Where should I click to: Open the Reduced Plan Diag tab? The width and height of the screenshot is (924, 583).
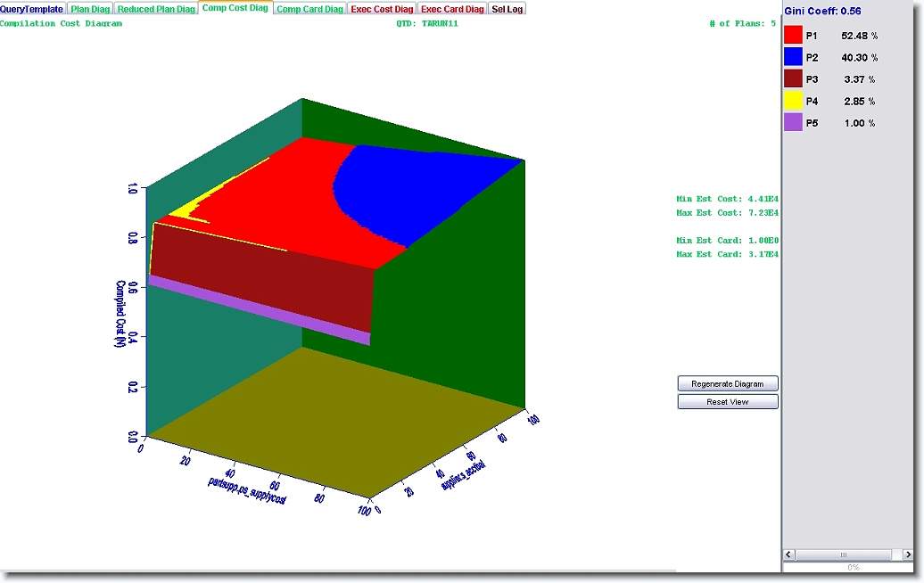pos(156,9)
